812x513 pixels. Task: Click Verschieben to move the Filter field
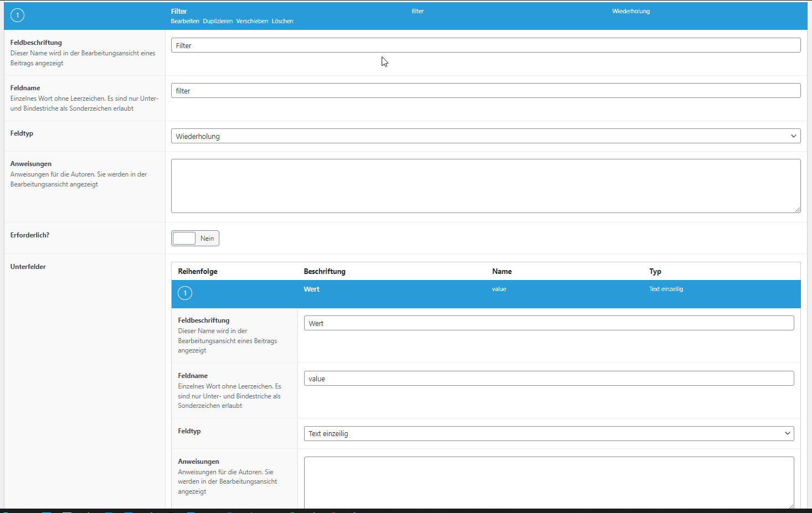[x=252, y=21]
